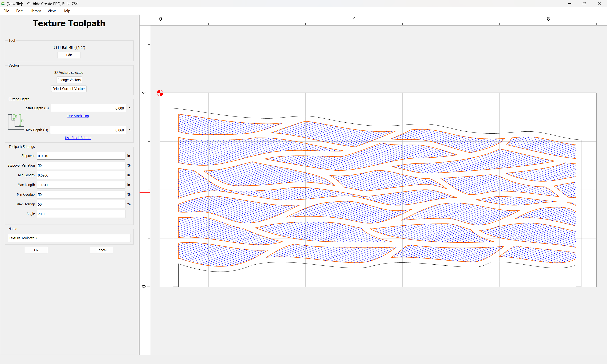Viewport: 607px width, 364px height.
Task: Open the Help menu
Action: pyautogui.click(x=66, y=11)
